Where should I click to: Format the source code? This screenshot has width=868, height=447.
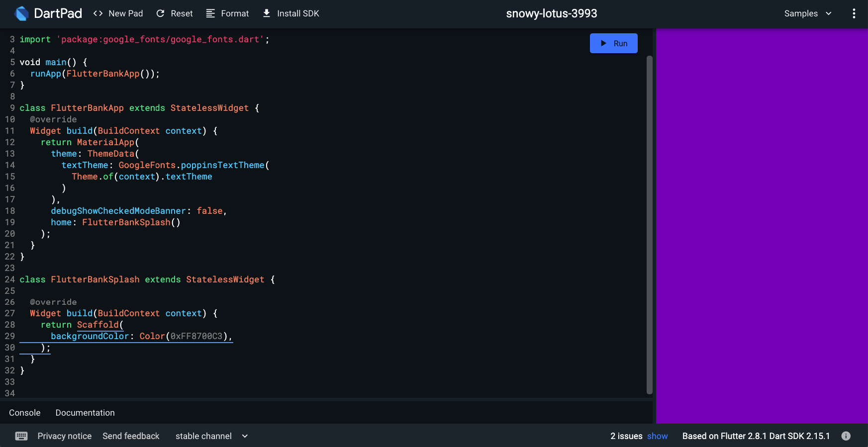(228, 13)
